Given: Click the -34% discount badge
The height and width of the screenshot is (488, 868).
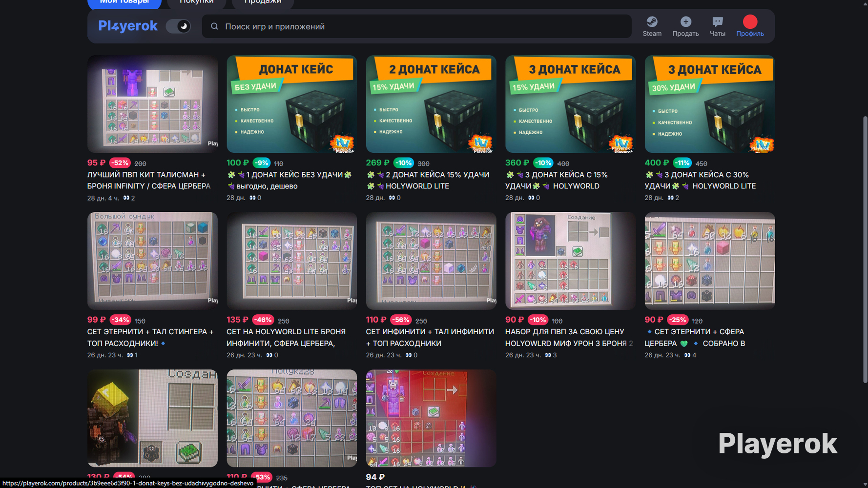Looking at the screenshot, I should 120,320.
